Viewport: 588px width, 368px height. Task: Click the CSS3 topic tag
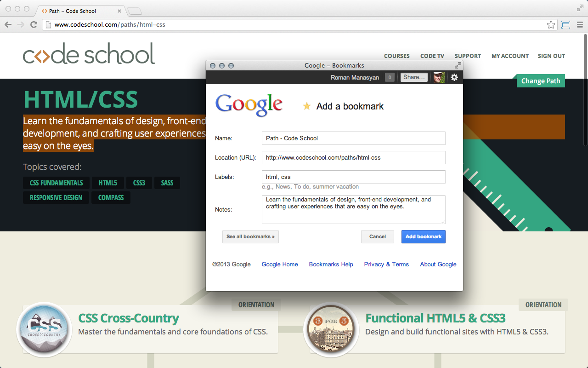139,183
